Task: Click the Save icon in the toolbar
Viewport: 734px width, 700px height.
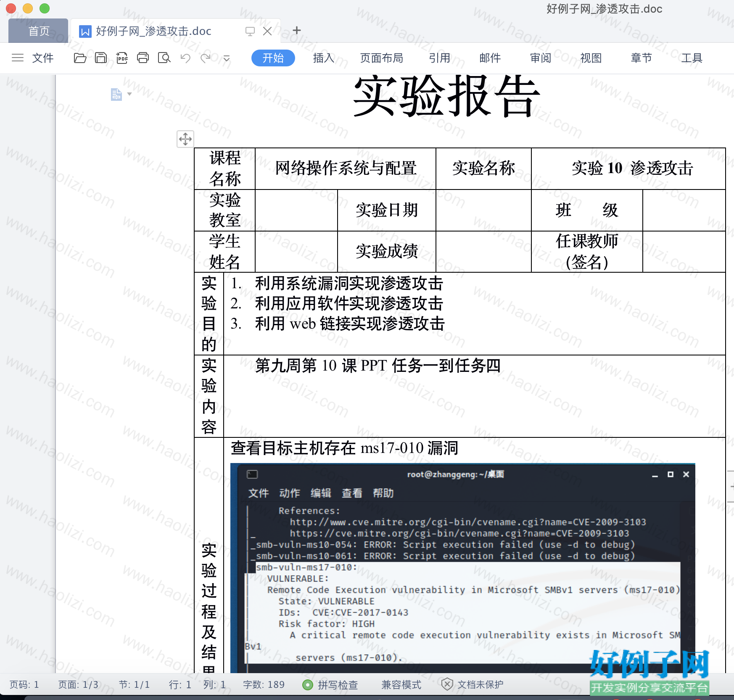Action: (x=101, y=58)
